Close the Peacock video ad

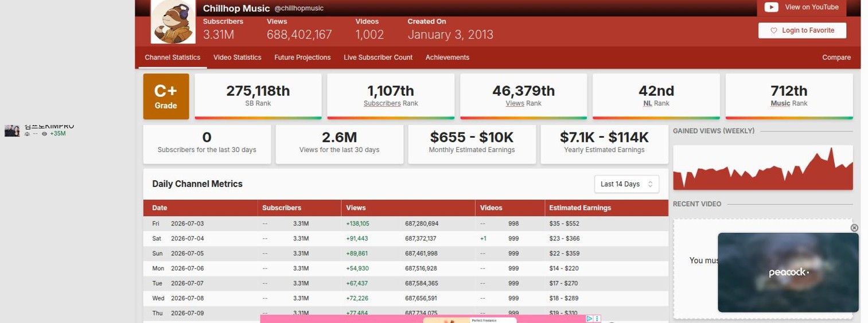854,228
